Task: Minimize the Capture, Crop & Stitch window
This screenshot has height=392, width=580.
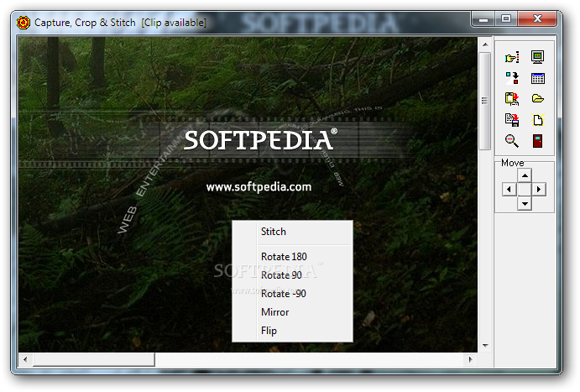Action: 483,19
